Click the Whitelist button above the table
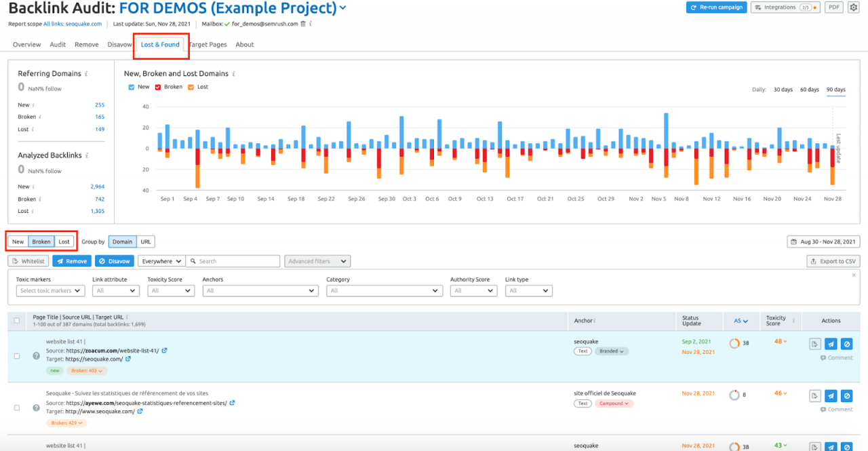Image resolution: width=868 pixels, height=451 pixels. coord(28,261)
